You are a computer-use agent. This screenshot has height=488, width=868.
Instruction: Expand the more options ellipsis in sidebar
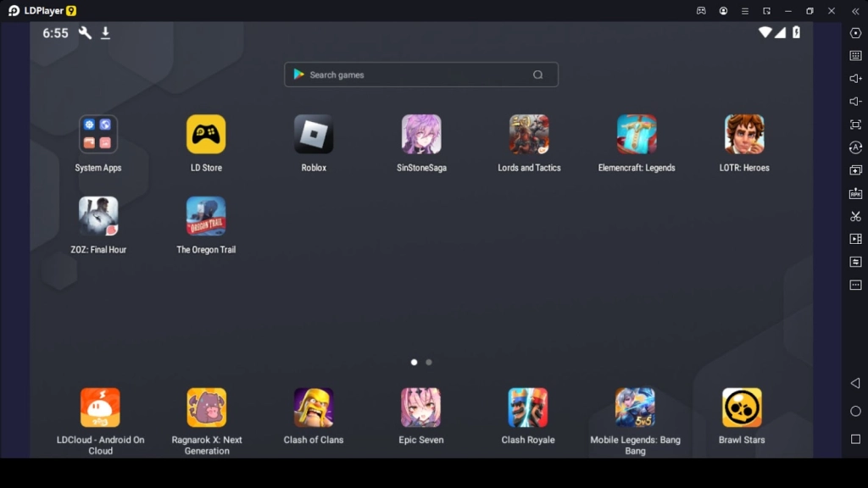click(855, 285)
